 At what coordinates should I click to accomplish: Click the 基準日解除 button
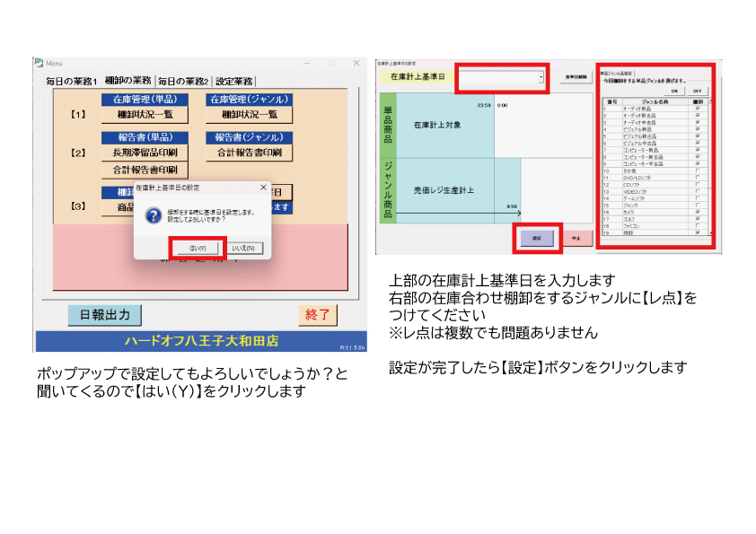pos(575,77)
